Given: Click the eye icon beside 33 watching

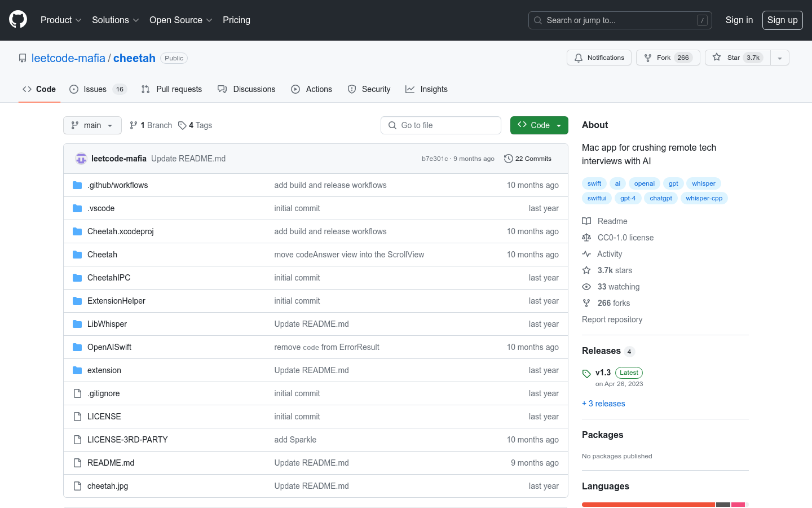Looking at the screenshot, I should [x=586, y=287].
